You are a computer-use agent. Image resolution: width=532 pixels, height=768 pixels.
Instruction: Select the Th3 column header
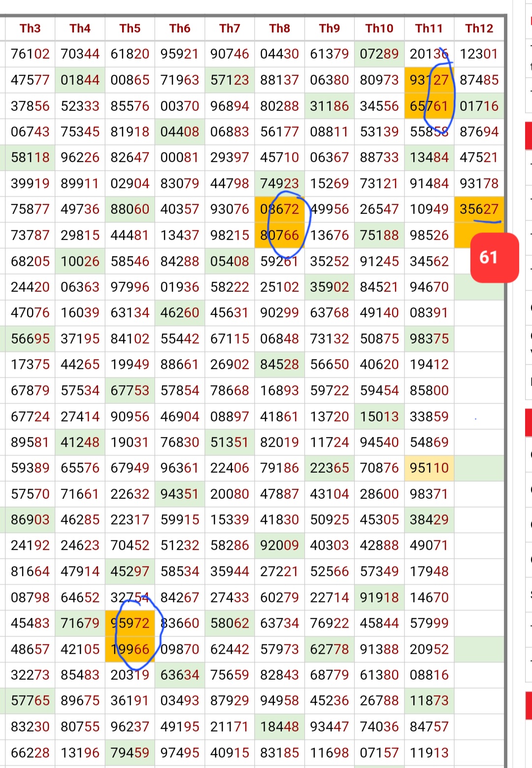coord(31,28)
